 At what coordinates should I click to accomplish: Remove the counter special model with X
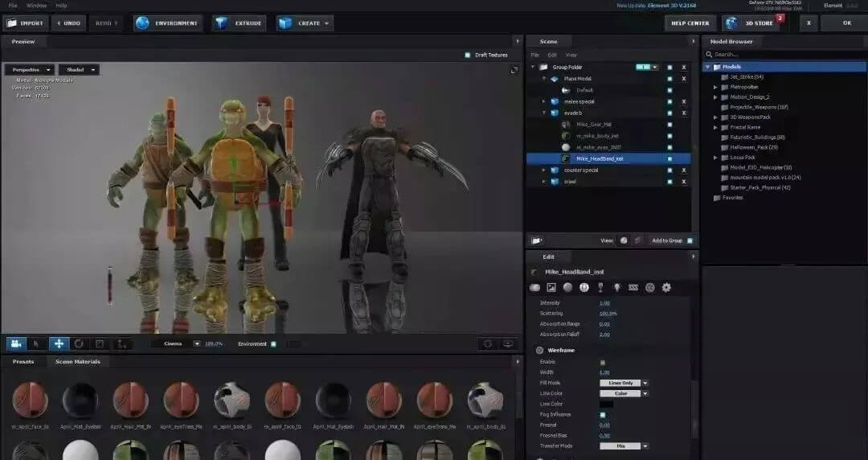point(684,170)
